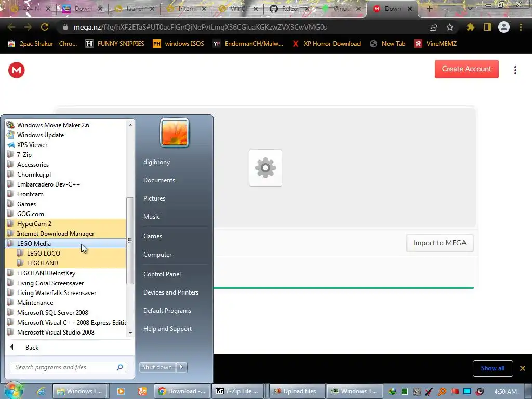The image size is (532, 399).
Task: Open the XP Horror Download bookmark
Action: tap(326, 44)
